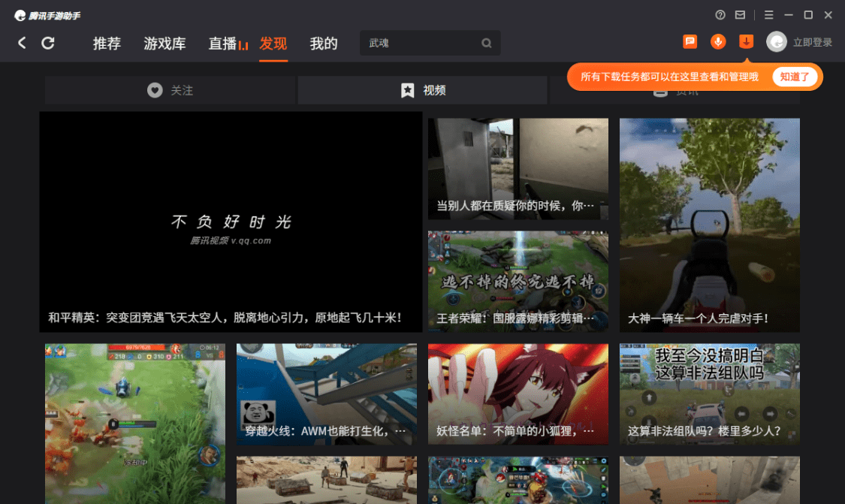Click the 立即登录 link

pyautogui.click(x=812, y=43)
